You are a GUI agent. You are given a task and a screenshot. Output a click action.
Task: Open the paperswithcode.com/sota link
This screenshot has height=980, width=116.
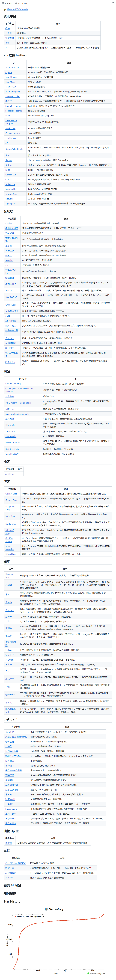click(x=17, y=414)
